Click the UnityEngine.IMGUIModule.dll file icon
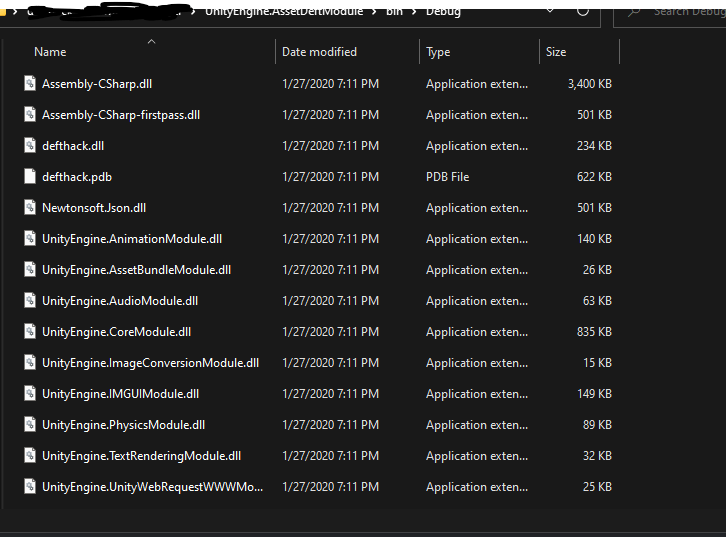The image size is (726, 537). coord(30,393)
